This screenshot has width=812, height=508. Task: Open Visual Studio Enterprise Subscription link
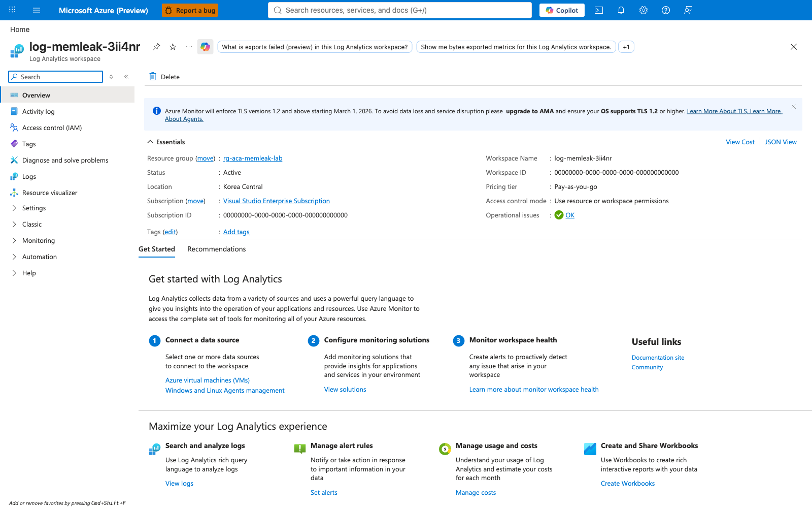tap(277, 201)
